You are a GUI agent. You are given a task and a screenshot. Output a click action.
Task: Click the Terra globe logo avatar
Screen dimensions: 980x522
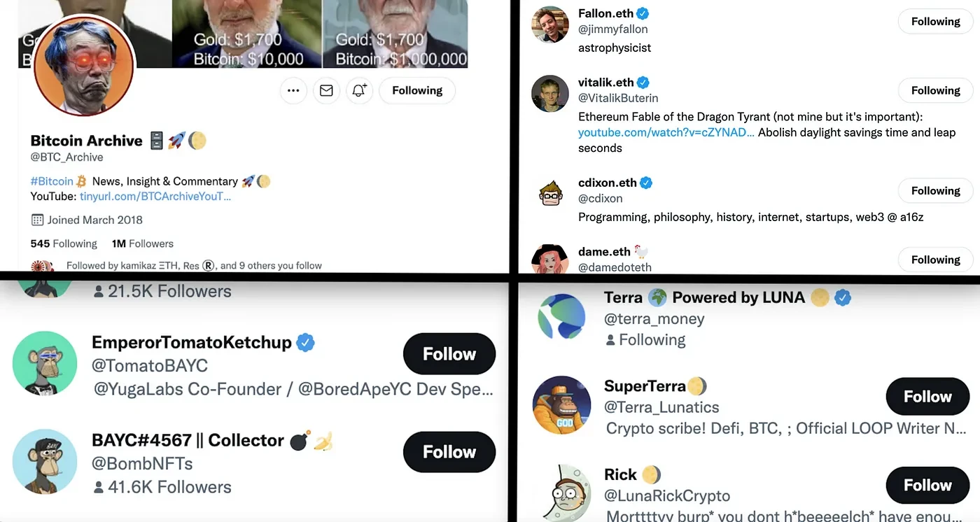[561, 317]
